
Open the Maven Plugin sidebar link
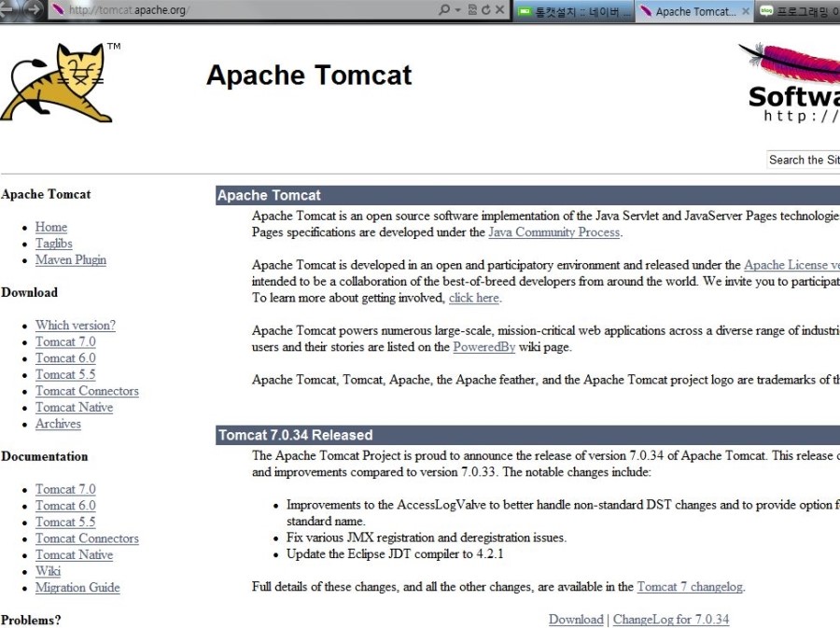(71, 259)
